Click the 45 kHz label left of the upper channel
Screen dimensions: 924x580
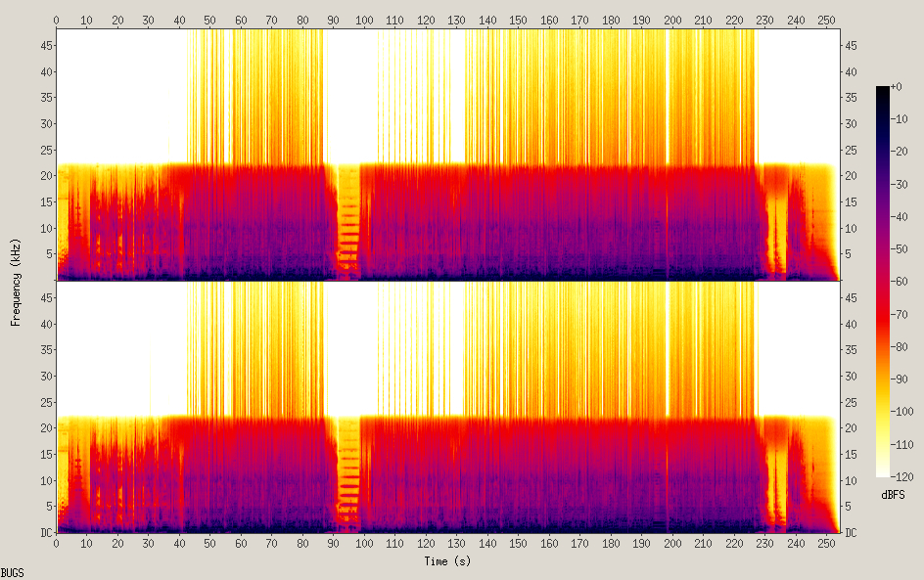point(45,46)
